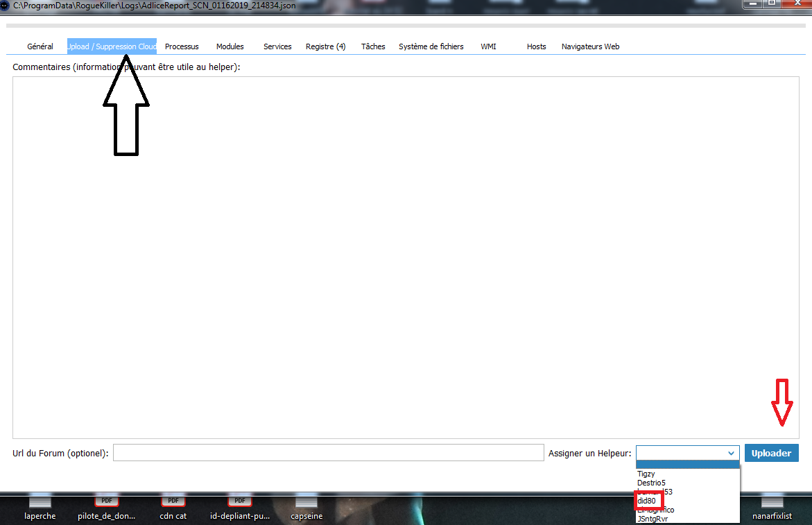Pick Tigzy in the helper dropdown list
This screenshot has width=812, height=525.
646,474
